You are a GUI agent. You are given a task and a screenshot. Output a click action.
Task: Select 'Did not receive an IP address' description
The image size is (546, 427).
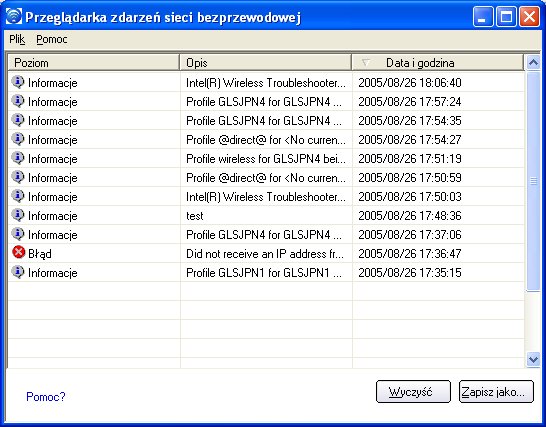(x=265, y=254)
